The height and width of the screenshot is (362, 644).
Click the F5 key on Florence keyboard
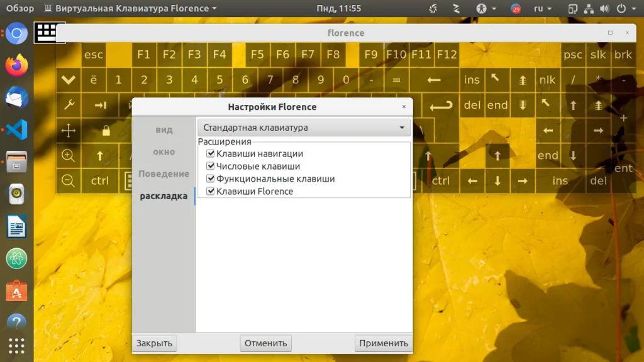pyautogui.click(x=257, y=55)
